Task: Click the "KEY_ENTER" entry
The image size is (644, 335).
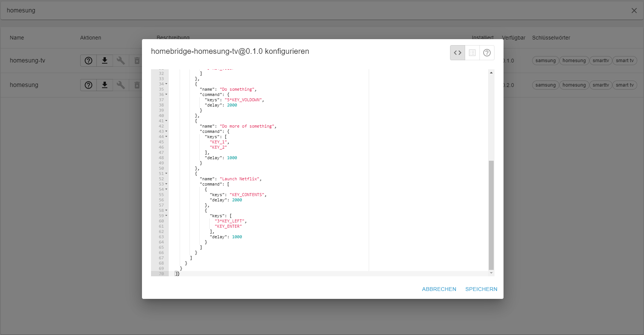Action: (x=228, y=227)
